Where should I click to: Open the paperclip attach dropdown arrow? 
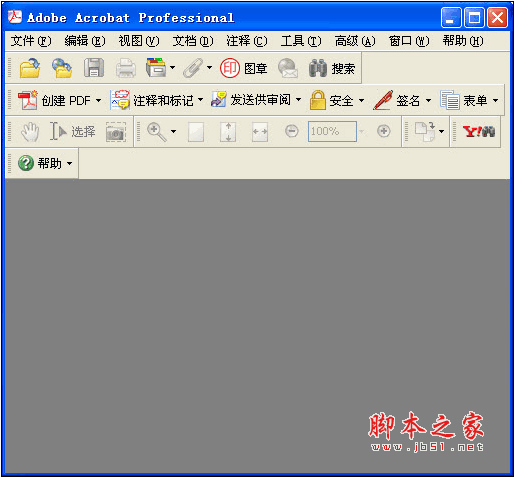tap(209, 68)
